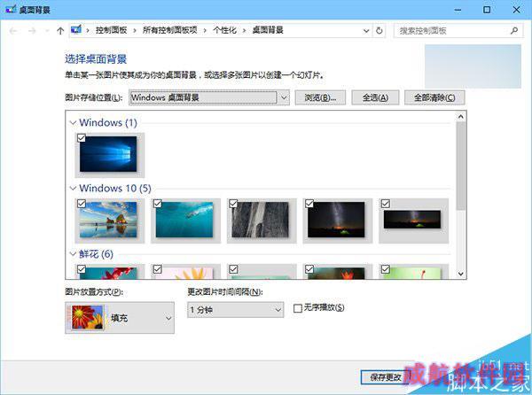Open 更改图片时间间隔 1 分钟 dropdown

tap(236, 310)
